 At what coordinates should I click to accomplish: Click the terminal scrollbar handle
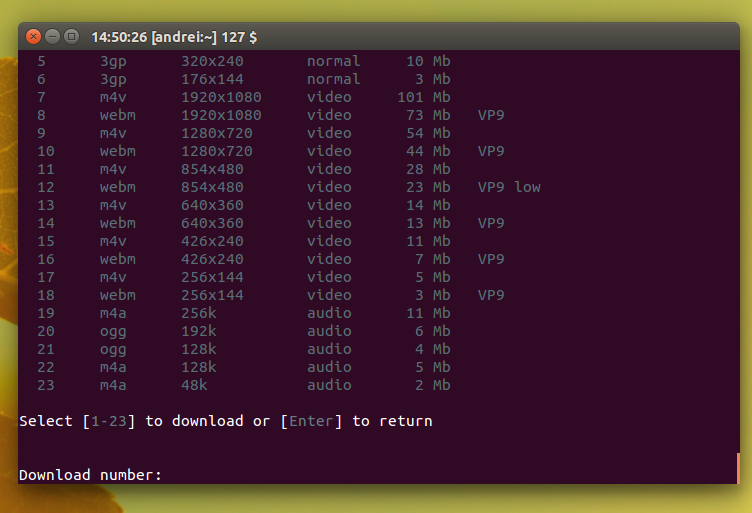coord(737,467)
